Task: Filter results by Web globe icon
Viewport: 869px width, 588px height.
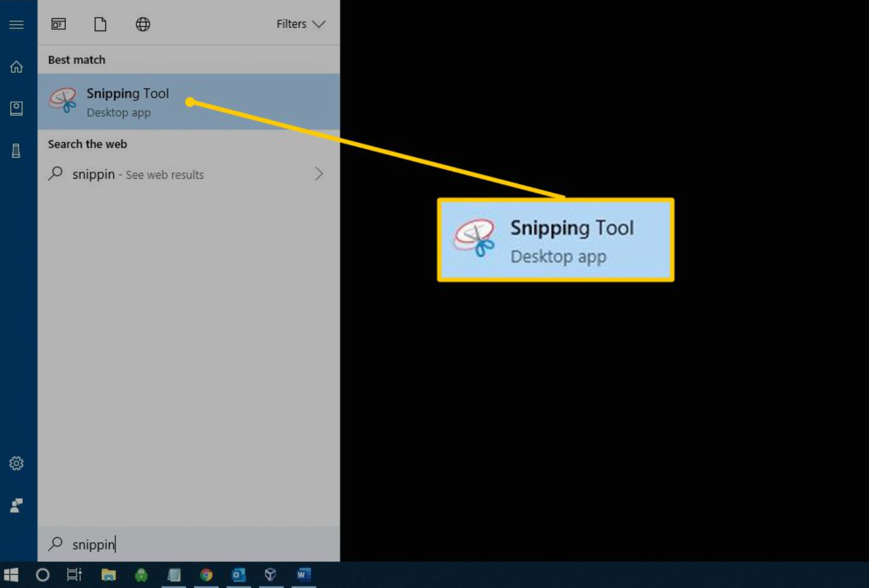Action: click(143, 24)
